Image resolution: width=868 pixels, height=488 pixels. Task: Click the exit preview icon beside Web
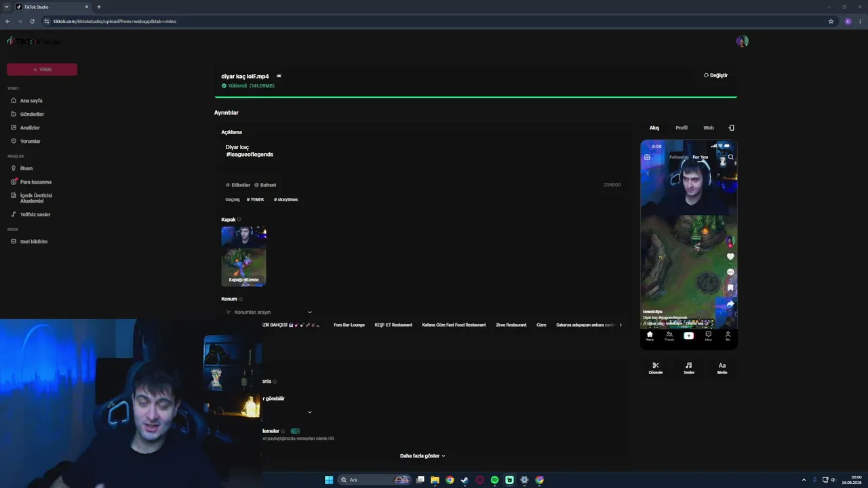pyautogui.click(x=731, y=127)
